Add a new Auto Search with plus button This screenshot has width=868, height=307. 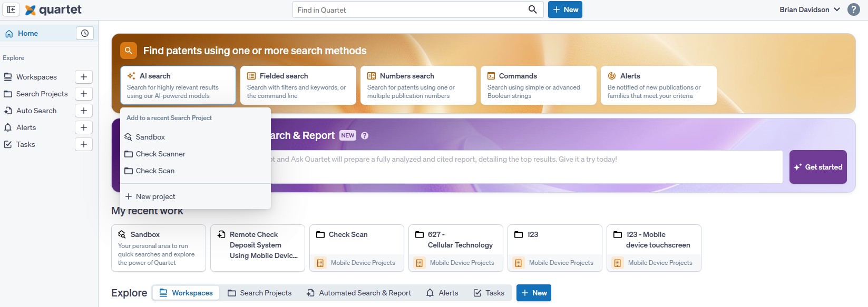pos(84,111)
